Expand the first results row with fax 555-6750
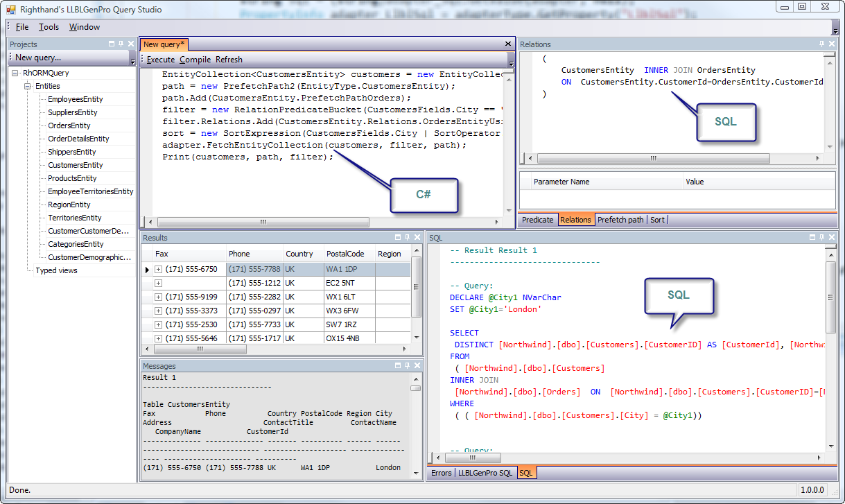 point(159,269)
